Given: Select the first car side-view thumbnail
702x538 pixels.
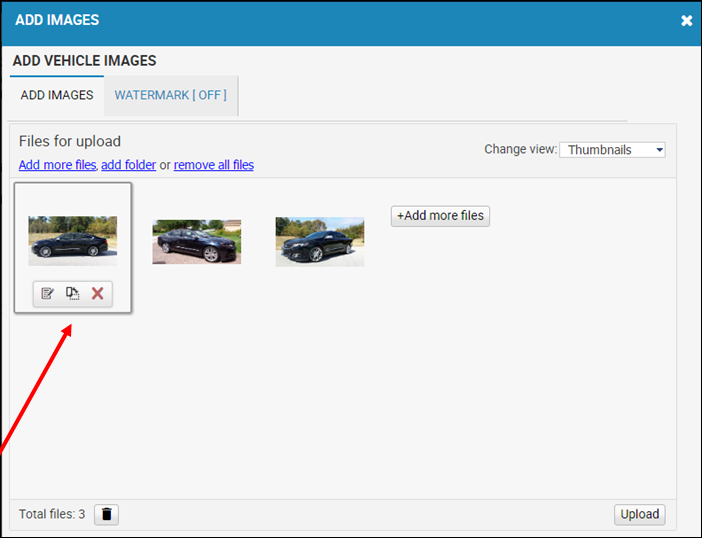Looking at the screenshot, I should tap(73, 241).
